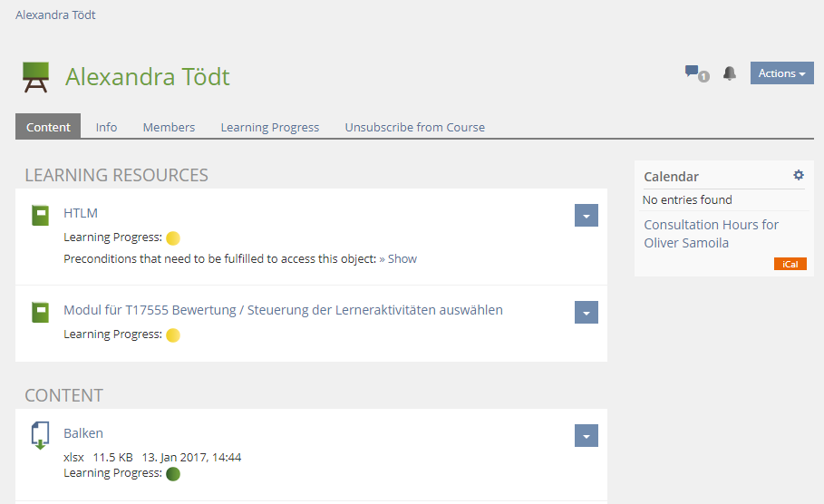824x504 pixels.
Task: Click the orange iCal badge
Action: 790,264
